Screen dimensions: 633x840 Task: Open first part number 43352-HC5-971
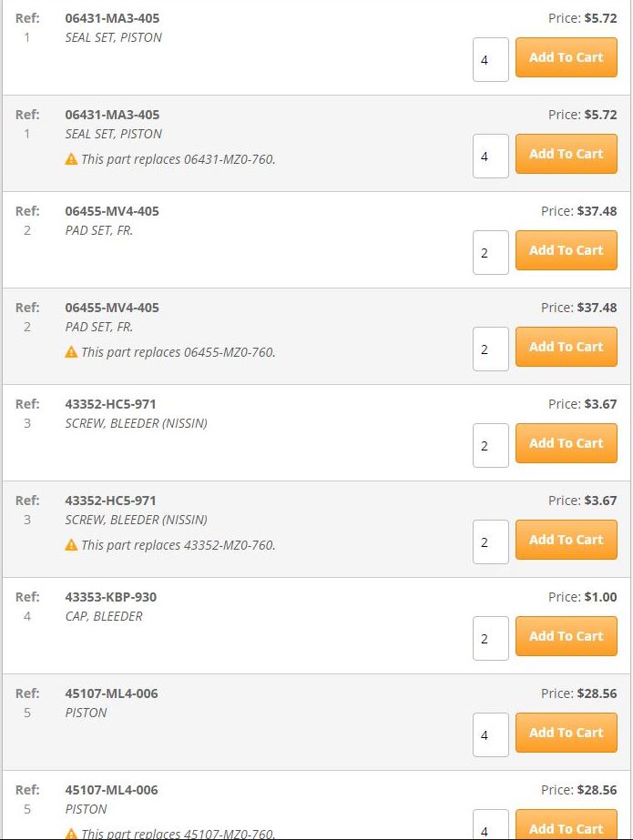point(110,404)
